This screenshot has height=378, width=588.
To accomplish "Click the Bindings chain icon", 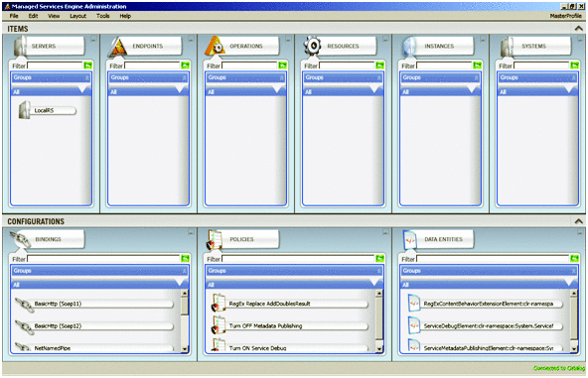I will pos(20,239).
